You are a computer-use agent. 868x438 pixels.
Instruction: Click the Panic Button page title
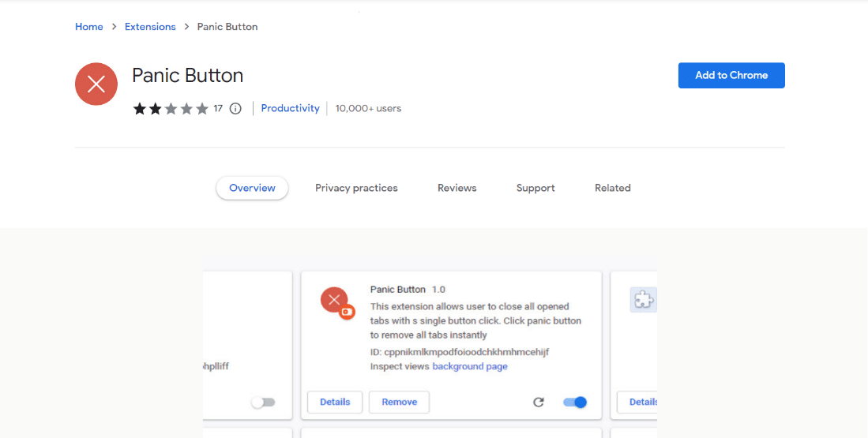(x=188, y=75)
